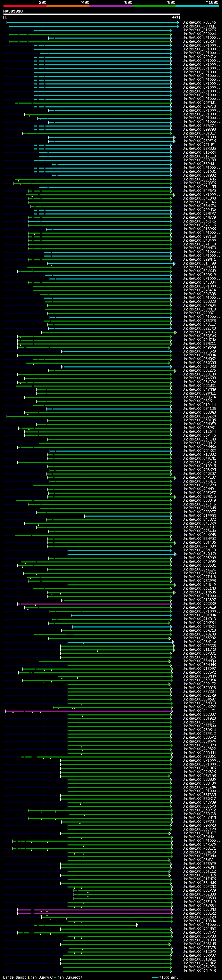Select hit label UniRef100_C5GER2

[x=199, y=913]
